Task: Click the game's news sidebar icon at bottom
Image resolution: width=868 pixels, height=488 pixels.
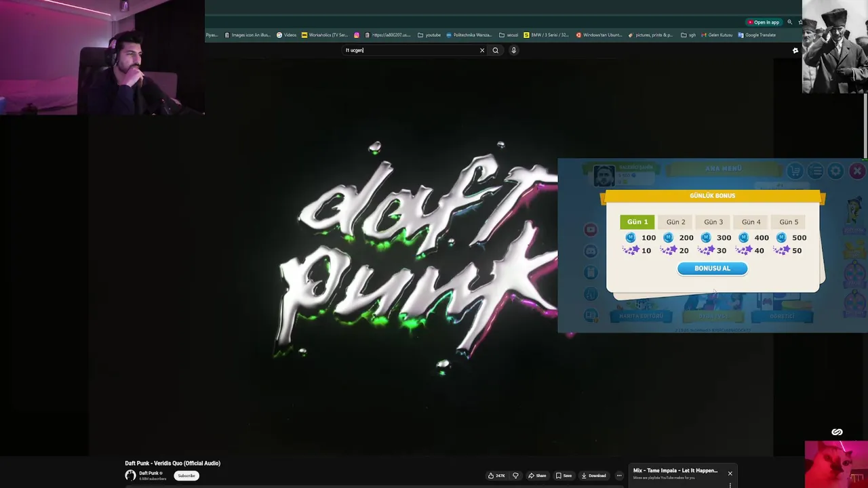Action: [x=591, y=315]
